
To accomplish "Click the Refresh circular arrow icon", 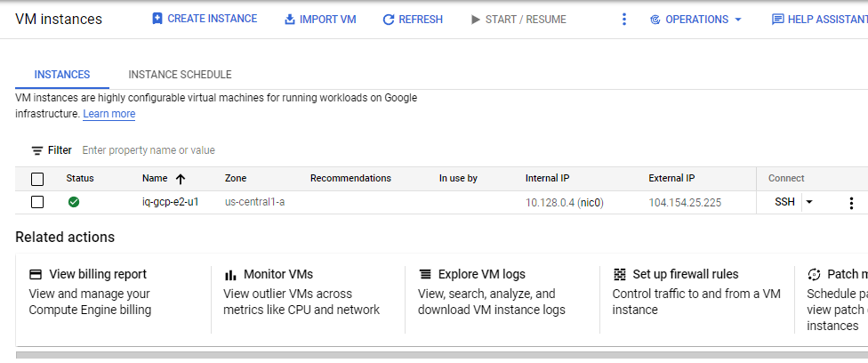I will tap(389, 20).
